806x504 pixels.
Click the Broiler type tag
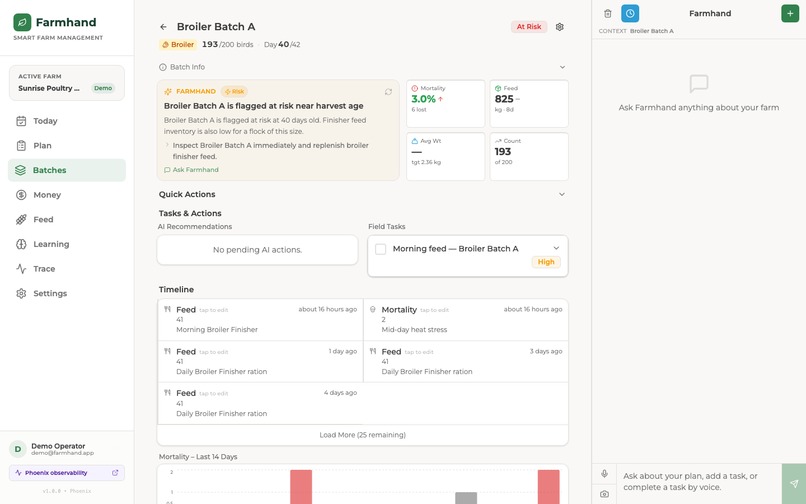click(178, 45)
